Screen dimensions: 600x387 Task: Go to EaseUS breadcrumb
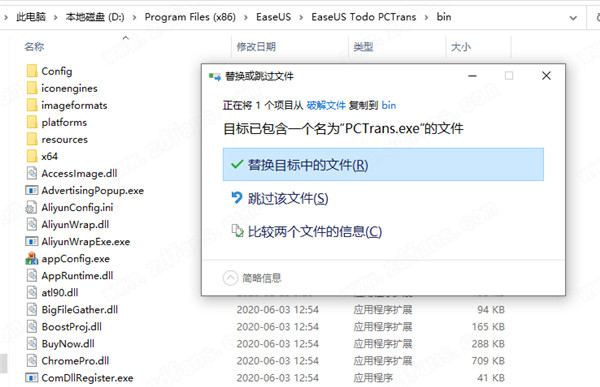274,17
